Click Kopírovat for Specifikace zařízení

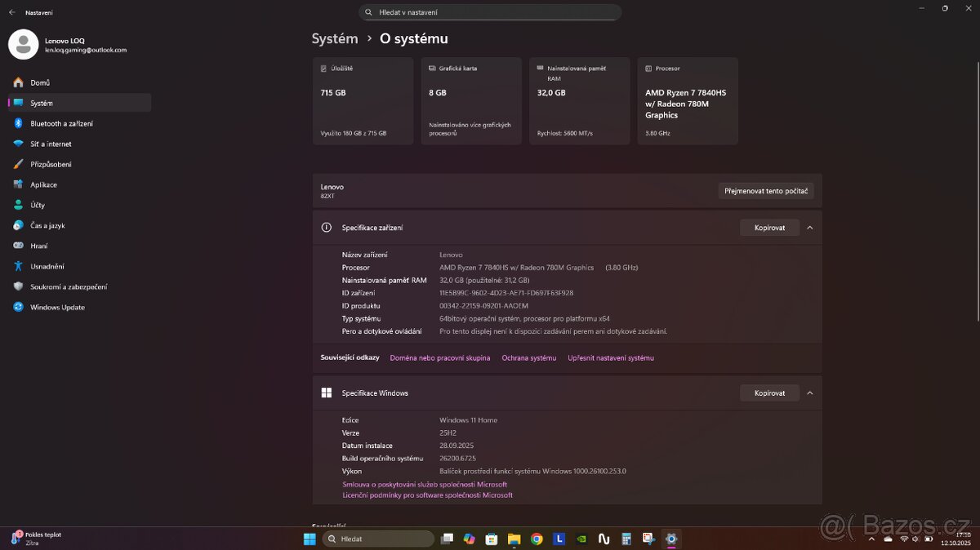coord(768,227)
